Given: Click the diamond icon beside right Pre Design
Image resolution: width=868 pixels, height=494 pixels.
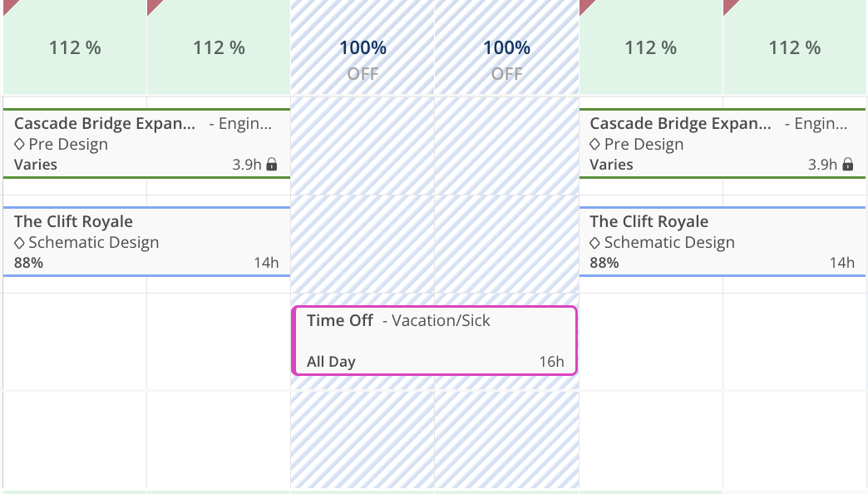Looking at the screenshot, I should [x=595, y=145].
